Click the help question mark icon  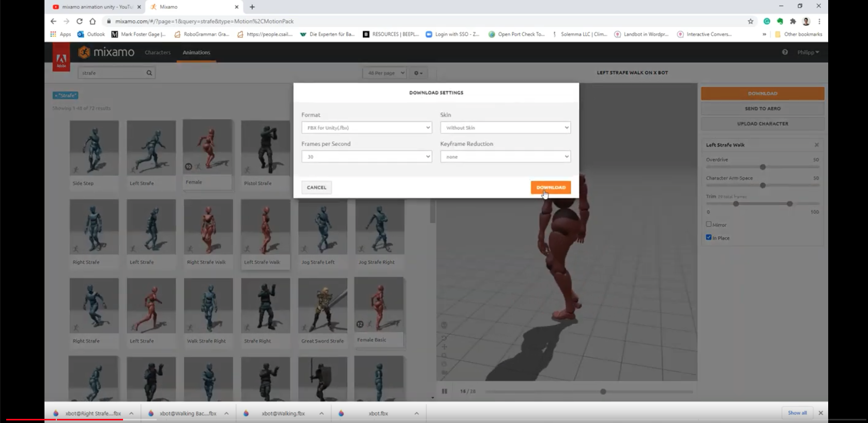point(785,52)
